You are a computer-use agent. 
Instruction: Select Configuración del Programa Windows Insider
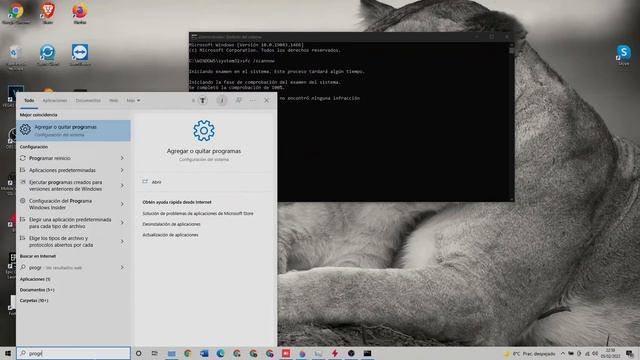click(x=68, y=204)
